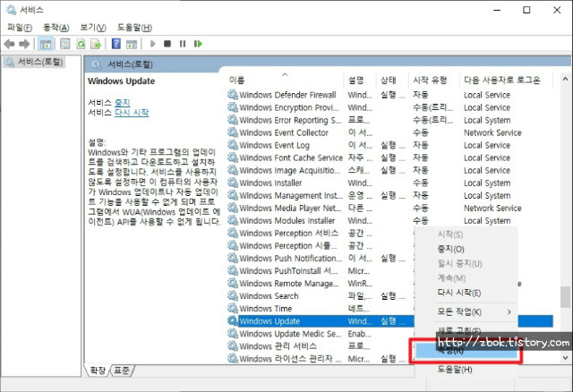
Task: Click the Forward arrow in toolbar
Action: 24,44
